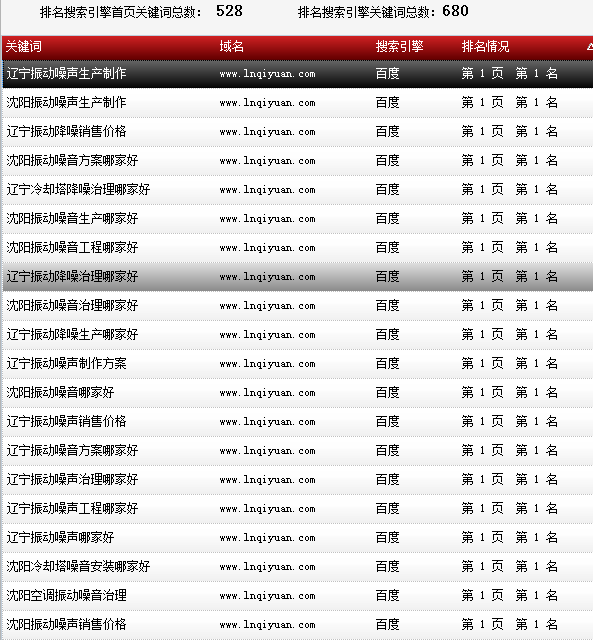Select keyword 沈阳冷却塔噪音安装哪家好
The height and width of the screenshot is (640, 593).
pos(78,566)
